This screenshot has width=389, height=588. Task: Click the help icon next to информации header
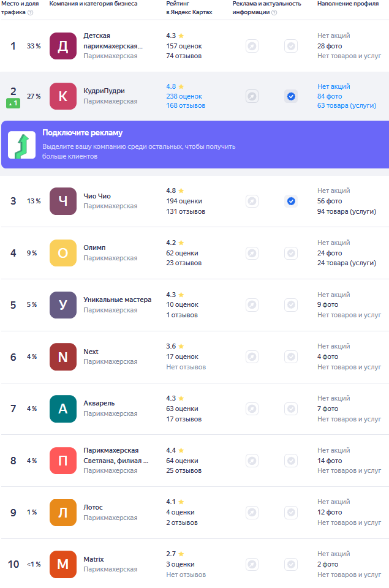(x=274, y=12)
